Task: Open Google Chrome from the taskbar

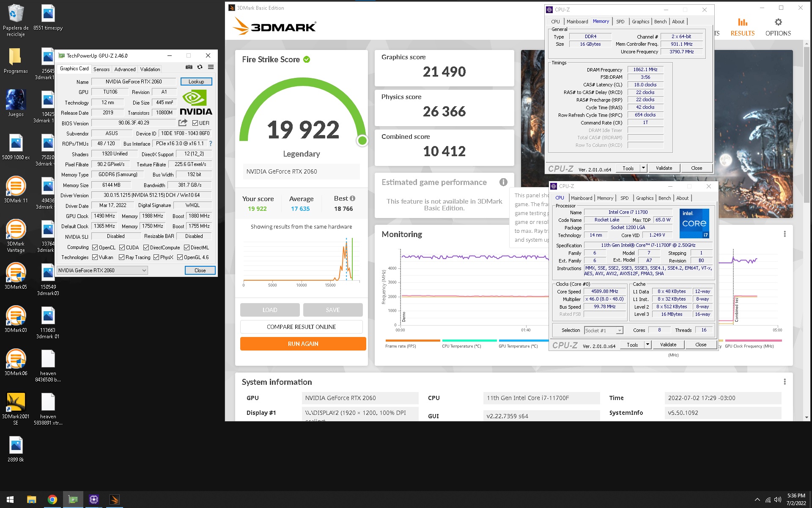Action: [52, 500]
